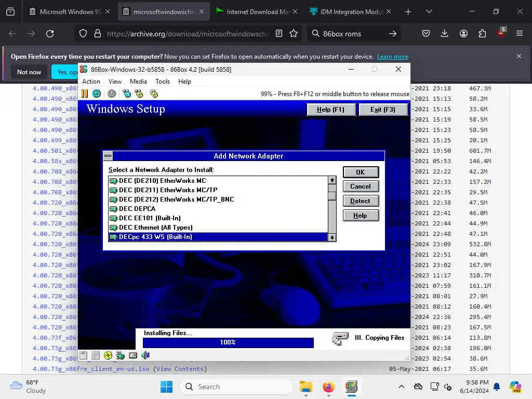Open Firefox reader view icon
532x399 pixels.
279,34
